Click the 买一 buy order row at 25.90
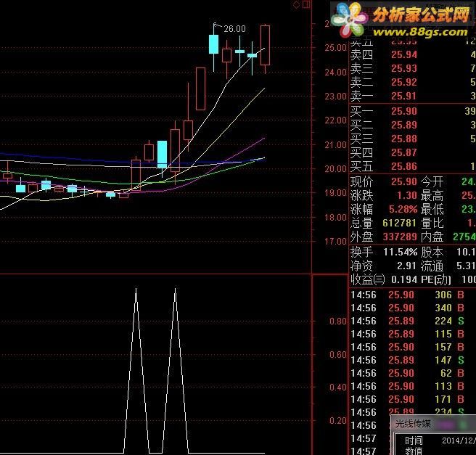This screenshot has height=455, width=476. coord(413,111)
